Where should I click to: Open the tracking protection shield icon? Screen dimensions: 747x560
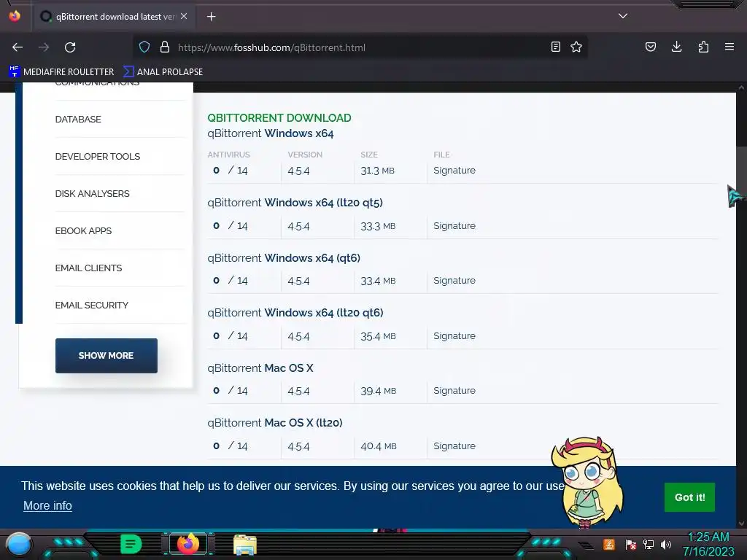click(144, 47)
